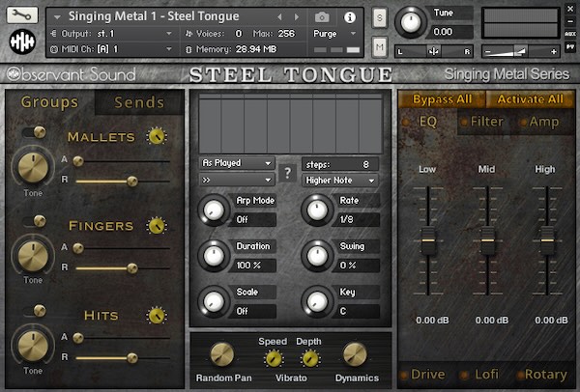
Task: Adjust the Tune knob
Action: click(411, 22)
